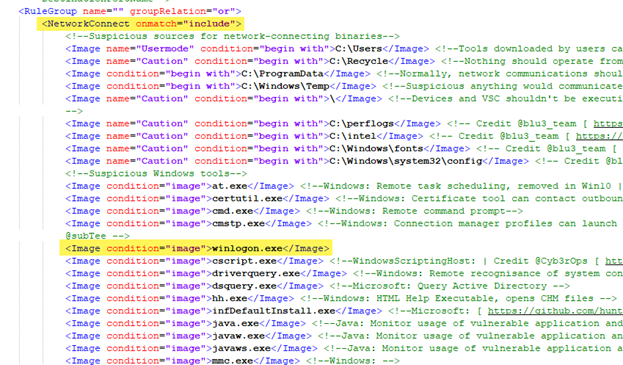Click the cmstp.exe image entry

tap(188, 224)
